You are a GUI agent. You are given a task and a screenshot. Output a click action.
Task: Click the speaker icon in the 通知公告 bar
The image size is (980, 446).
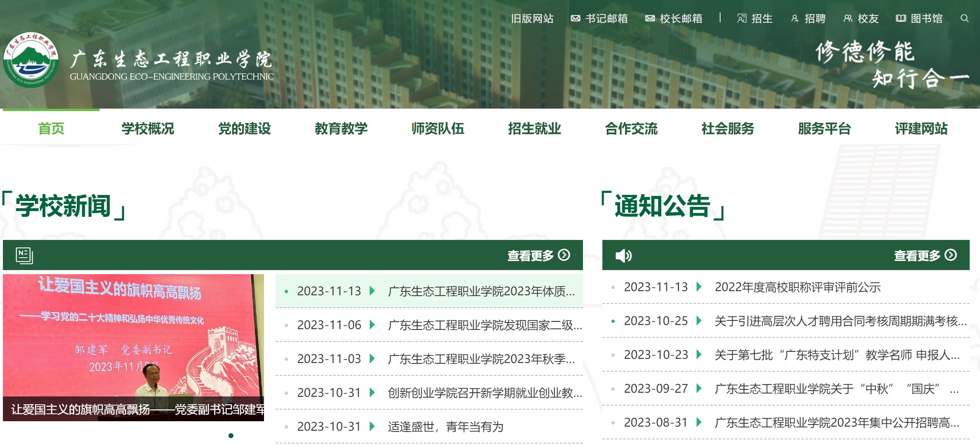click(x=623, y=256)
